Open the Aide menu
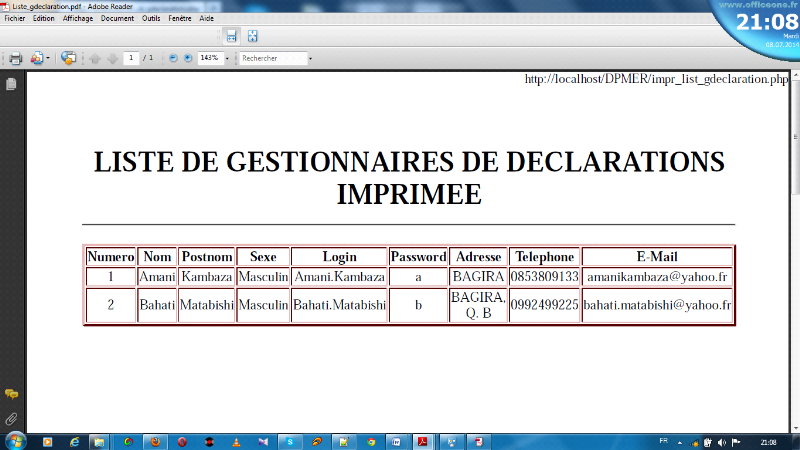 click(x=207, y=18)
